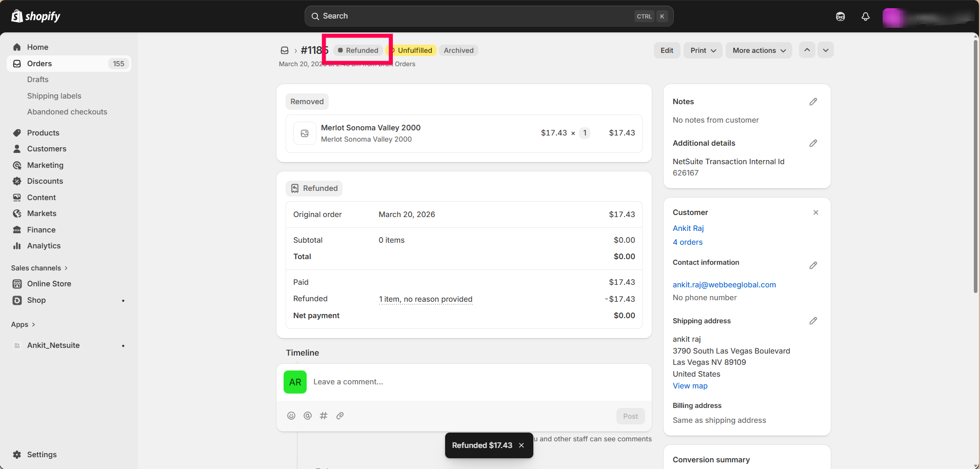Edit Additional details pencil icon
Screen dimensions: 980x469
813,143
